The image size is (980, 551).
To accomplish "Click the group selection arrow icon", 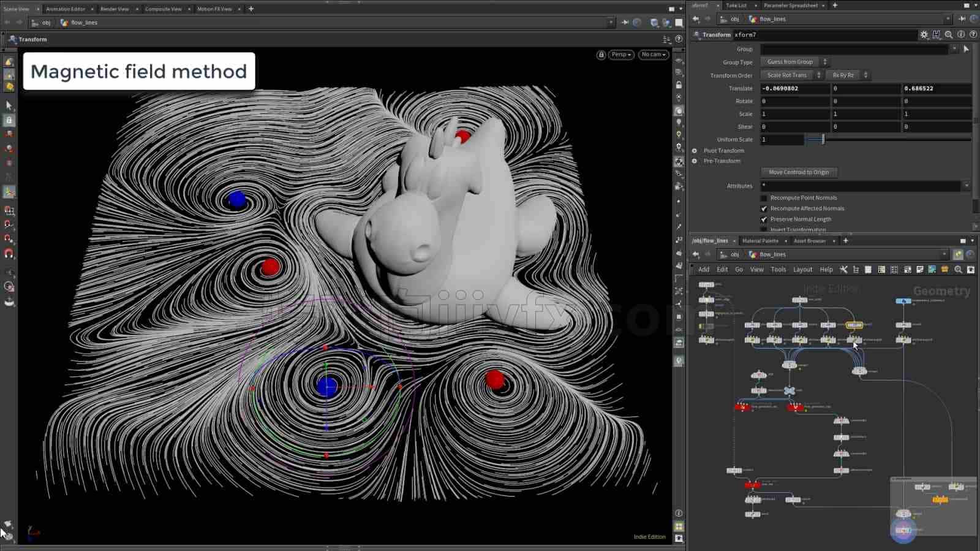I will [967, 49].
